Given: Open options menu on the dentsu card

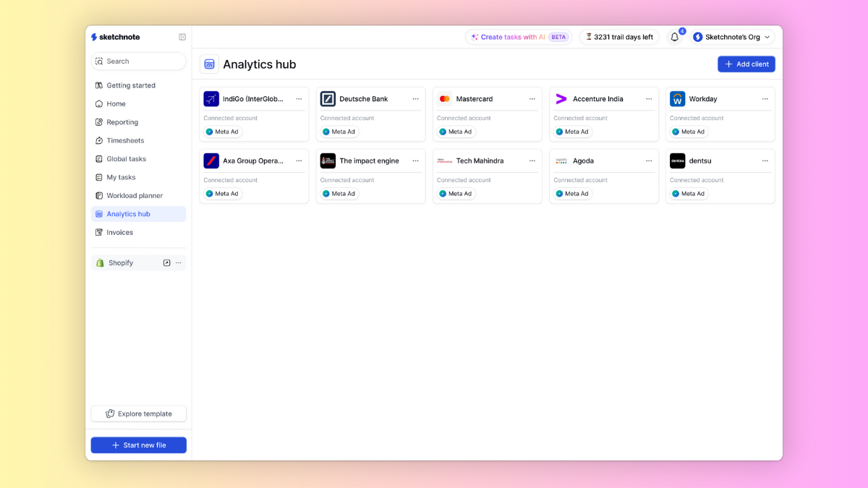Looking at the screenshot, I should pos(765,161).
